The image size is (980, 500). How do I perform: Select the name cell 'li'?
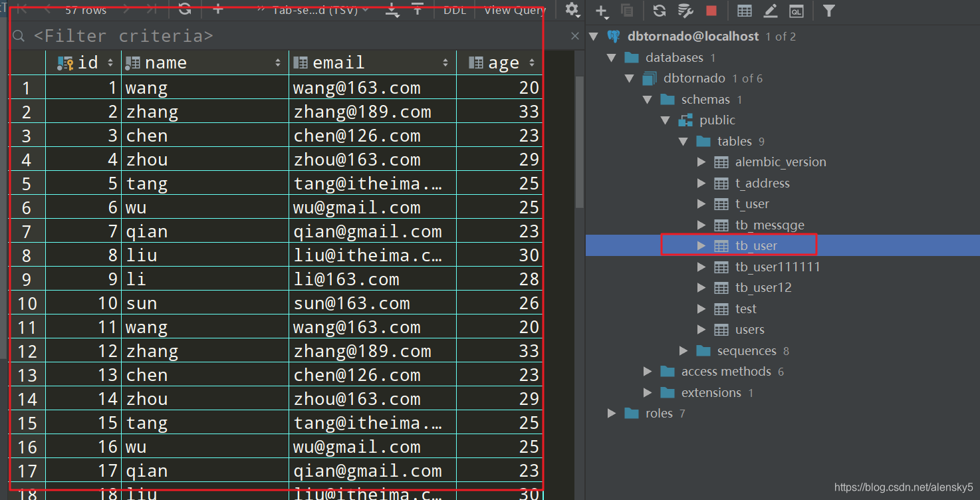pyautogui.click(x=205, y=279)
